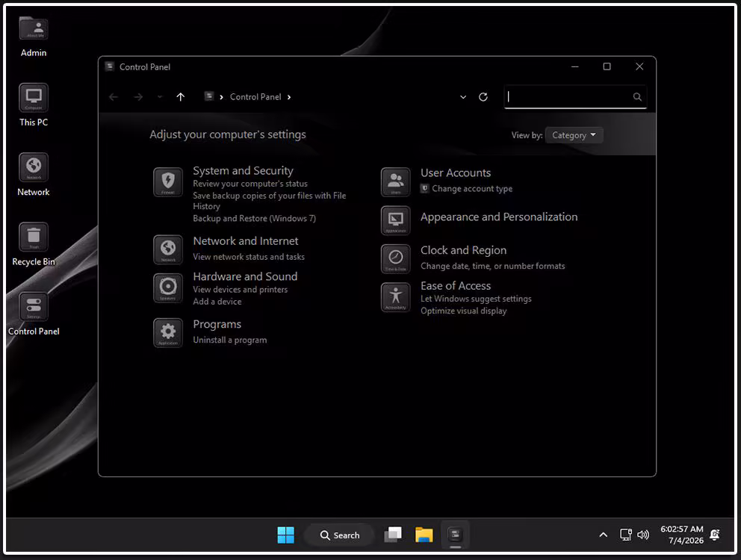Image resolution: width=741 pixels, height=560 pixels.
Task: Click the back arrow in Control Panel
Action: 114,97
